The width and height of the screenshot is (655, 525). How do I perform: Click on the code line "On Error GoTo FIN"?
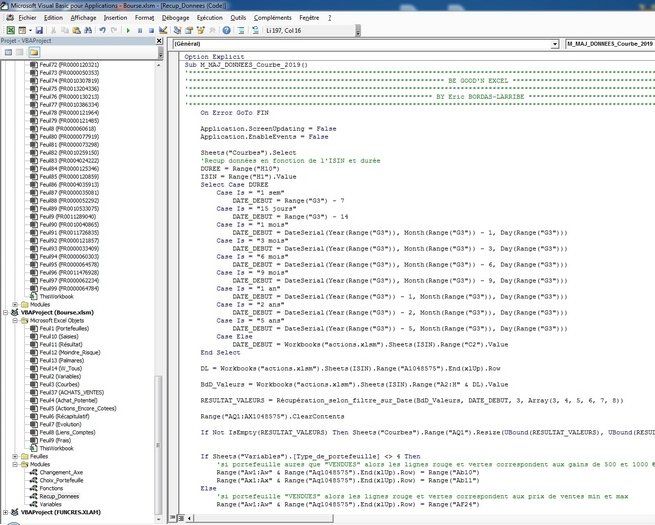[236, 113]
